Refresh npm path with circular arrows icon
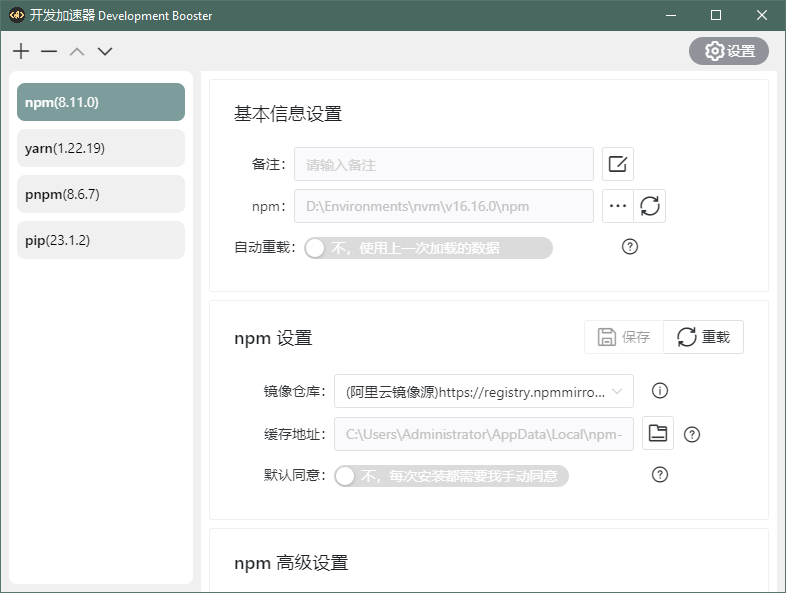 pos(650,206)
